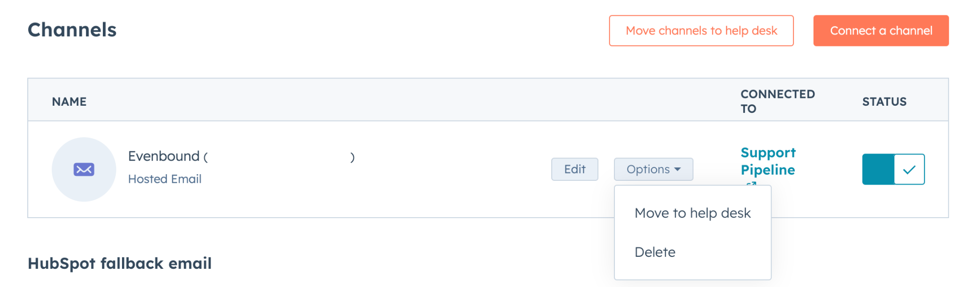This screenshot has width=980, height=287.
Task: Click the "Move channels to help desk" button
Action: [701, 31]
